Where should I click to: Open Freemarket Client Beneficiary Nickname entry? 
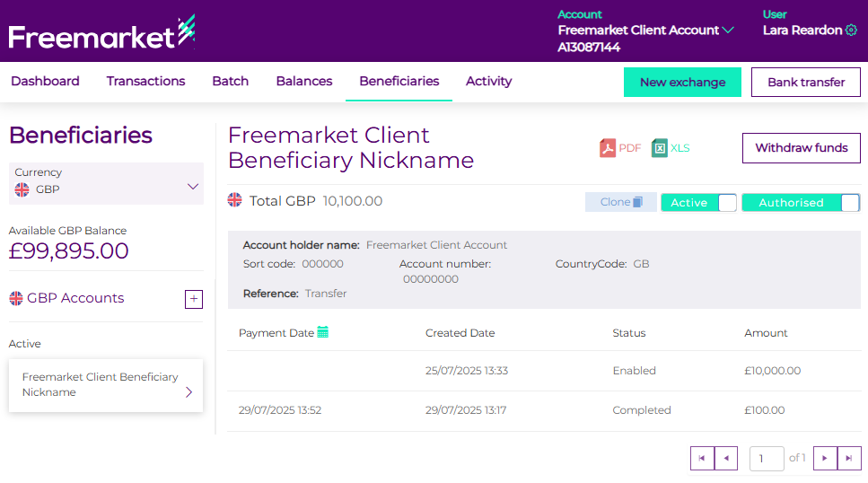106,385
